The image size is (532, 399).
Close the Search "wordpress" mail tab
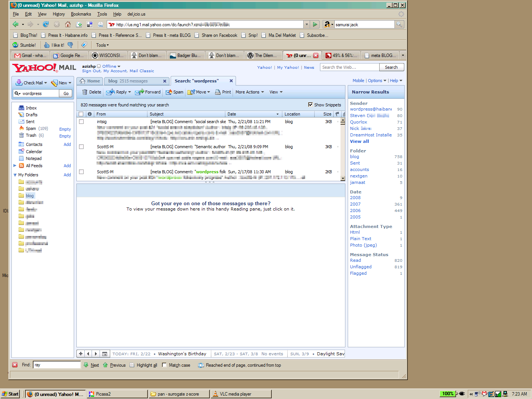coord(231,81)
